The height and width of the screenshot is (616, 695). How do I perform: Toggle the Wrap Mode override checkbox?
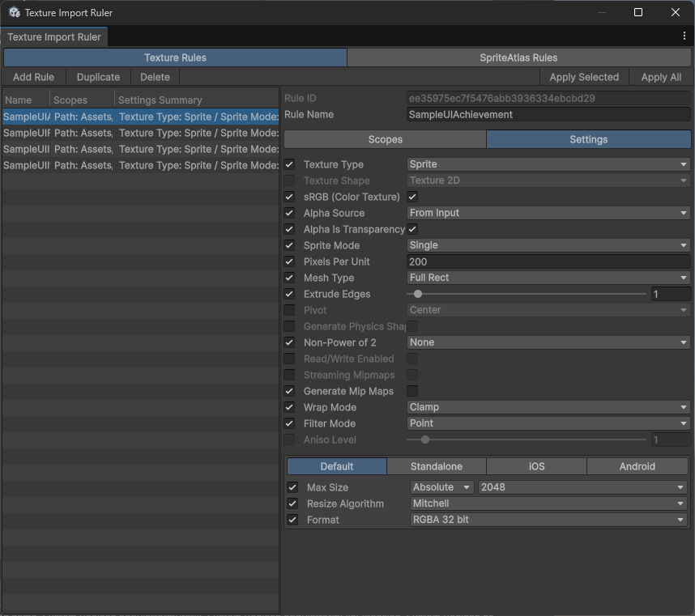[289, 407]
